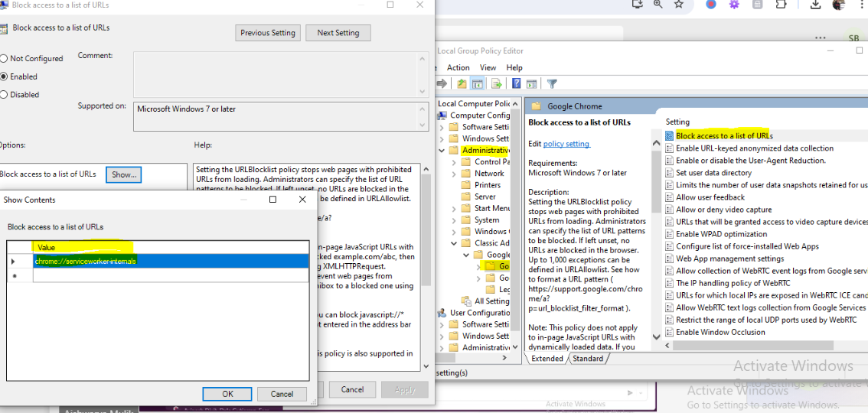The width and height of the screenshot is (868, 413).
Task: Click the Previous Setting button
Action: point(268,33)
